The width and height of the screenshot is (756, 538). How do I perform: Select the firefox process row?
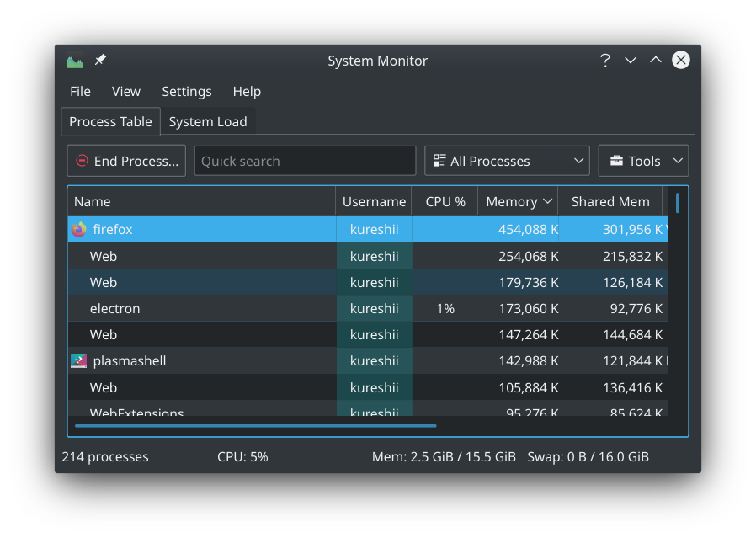pos(368,230)
